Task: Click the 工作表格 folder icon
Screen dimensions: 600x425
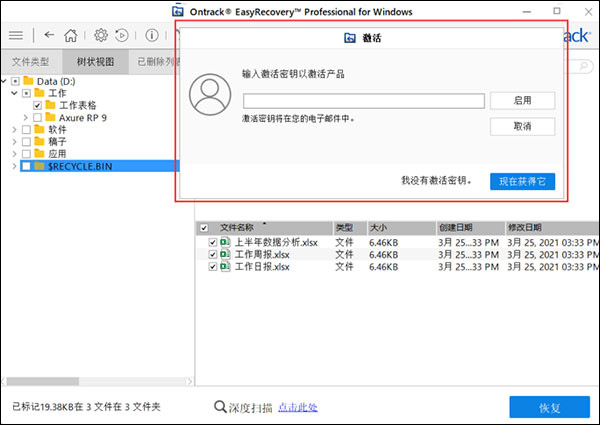Action: coord(51,105)
